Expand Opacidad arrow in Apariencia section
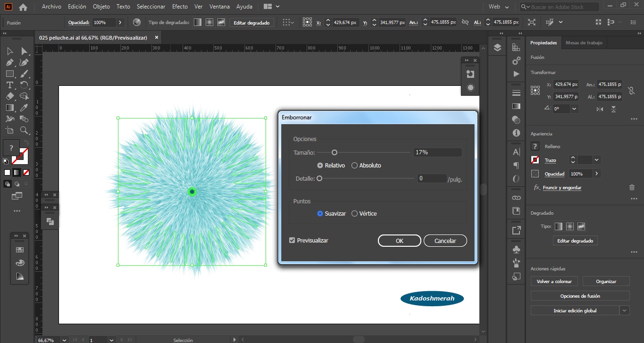Viewport: 644px width, 343px height. coord(597,174)
